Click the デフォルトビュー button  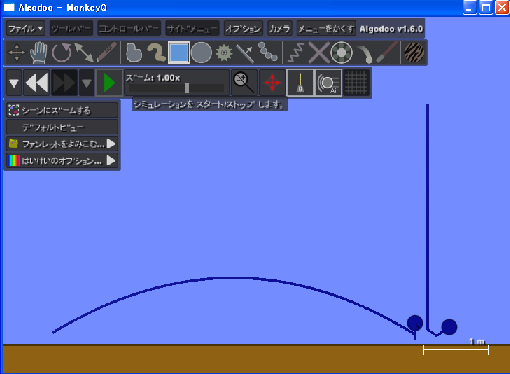(62, 127)
